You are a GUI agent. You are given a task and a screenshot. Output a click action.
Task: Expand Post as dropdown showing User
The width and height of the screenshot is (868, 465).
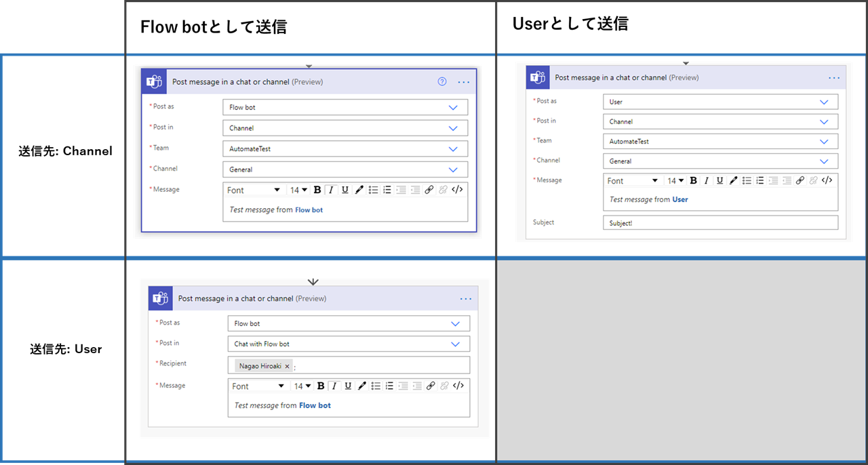[824, 102]
